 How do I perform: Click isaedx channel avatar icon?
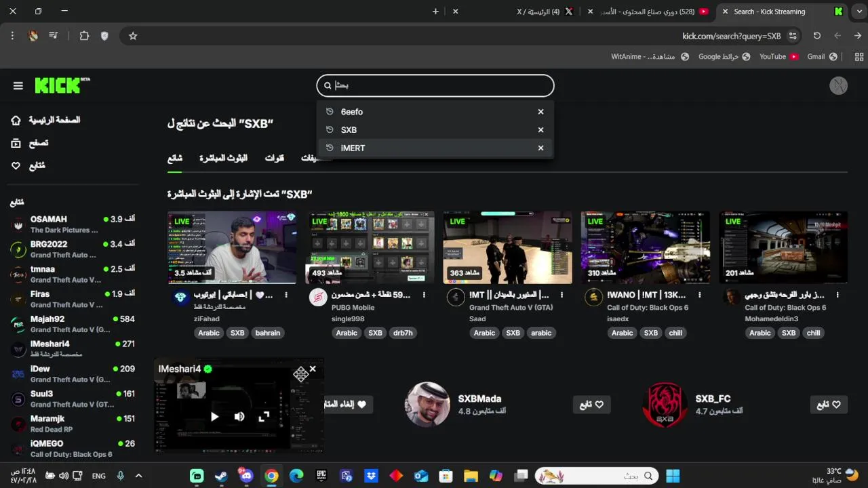[x=593, y=298]
